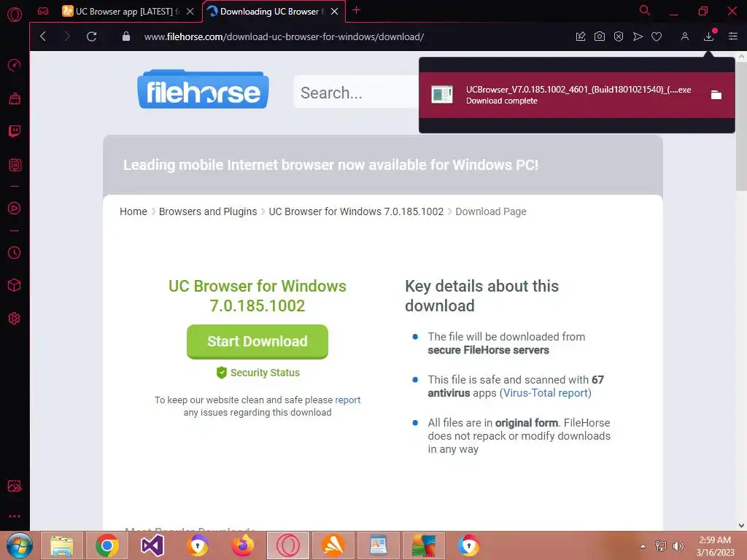Open the Security Status link
This screenshot has height=560, width=747.
click(258, 373)
